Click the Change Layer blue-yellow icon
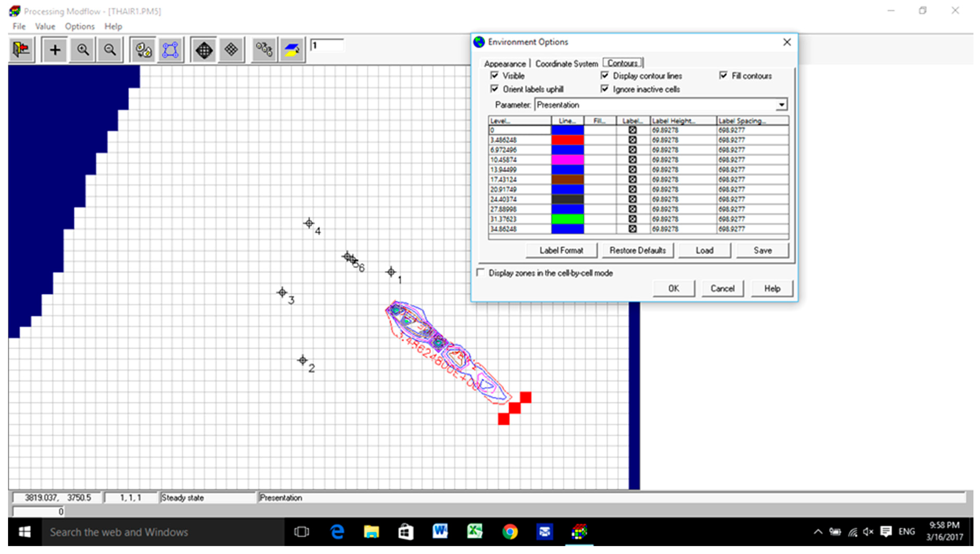 point(292,50)
